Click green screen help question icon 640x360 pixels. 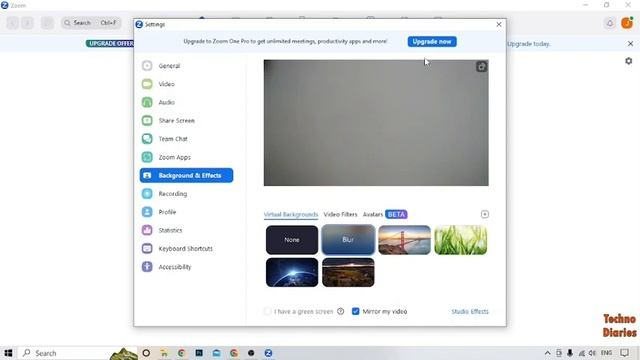340,311
